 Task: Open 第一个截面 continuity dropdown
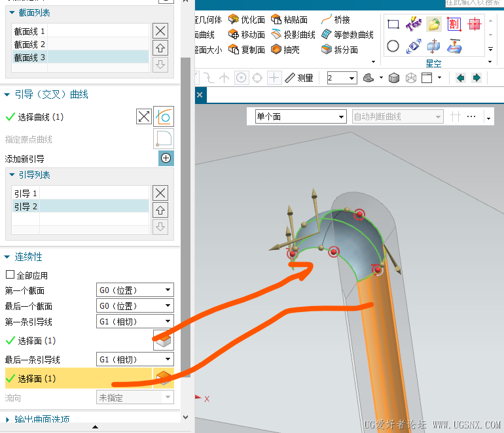click(x=135, y=290)
